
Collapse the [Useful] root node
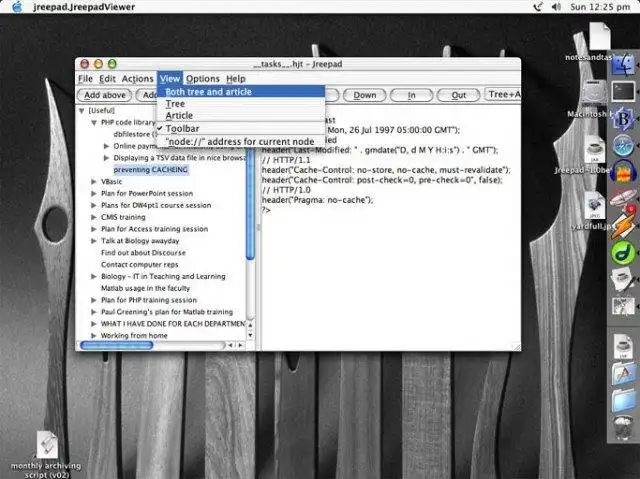click(x=81, y=111)
